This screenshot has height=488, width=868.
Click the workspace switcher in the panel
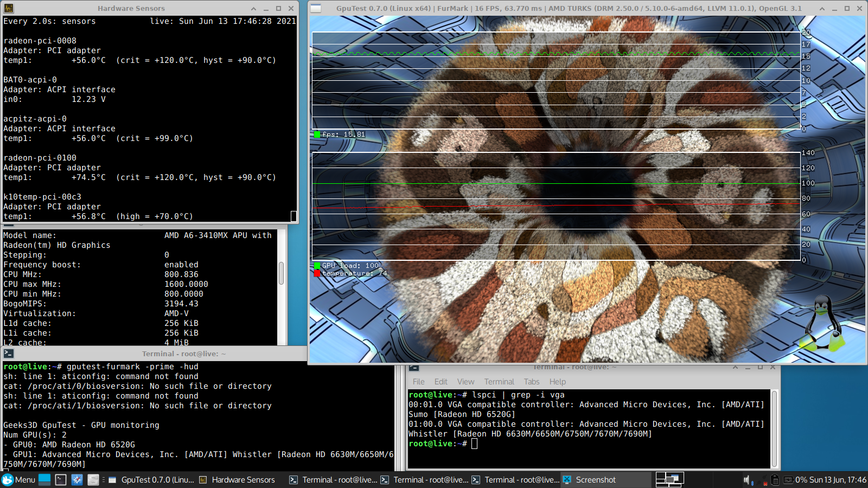point(670,480)
